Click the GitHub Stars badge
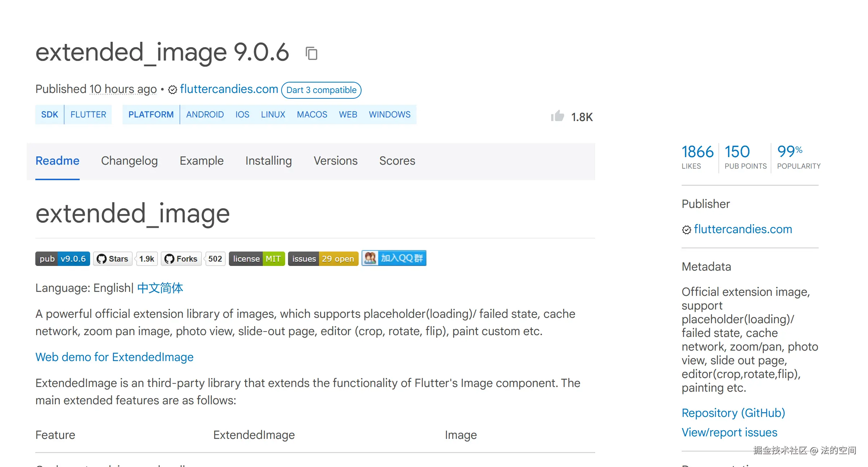Screen dimensions: 868x467 (x=113, y=259)
